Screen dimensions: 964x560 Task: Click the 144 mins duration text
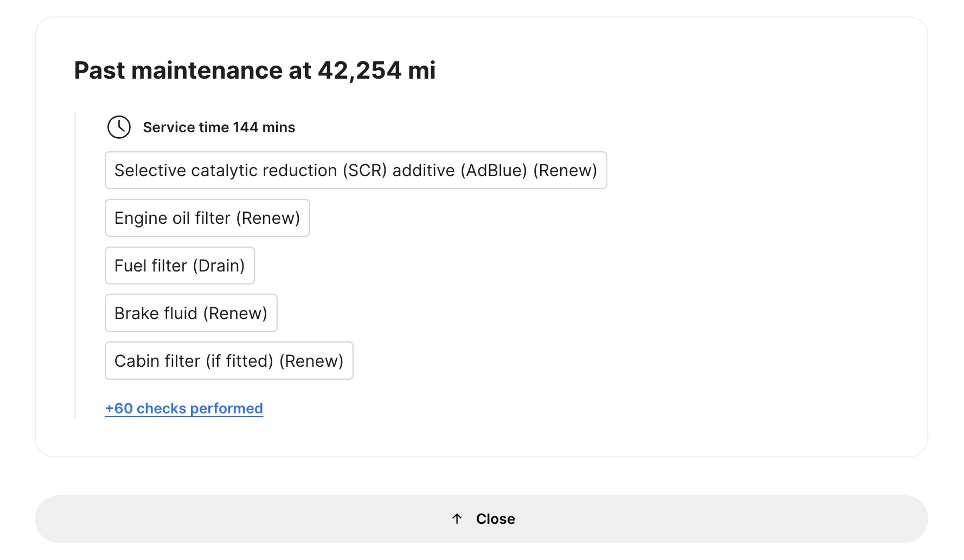(264, 127)
